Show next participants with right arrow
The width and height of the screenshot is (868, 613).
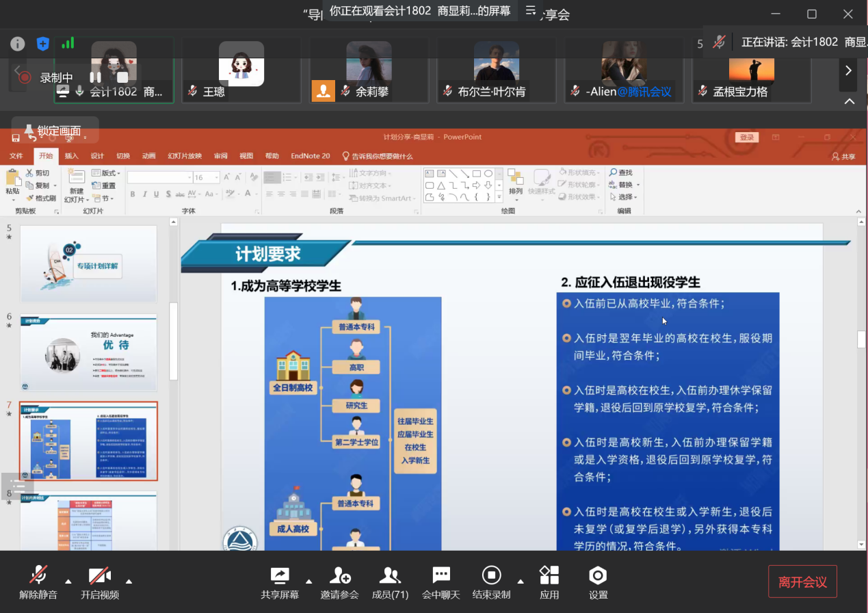[848, 70]
